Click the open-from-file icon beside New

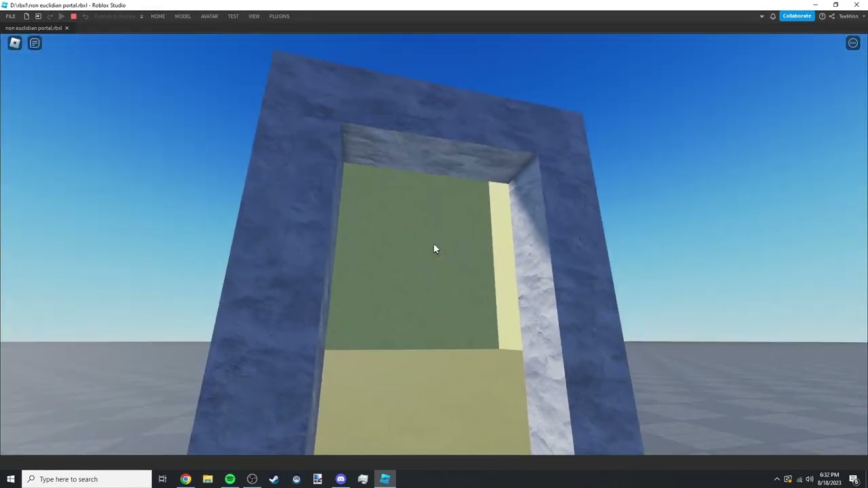click(38, 16)
